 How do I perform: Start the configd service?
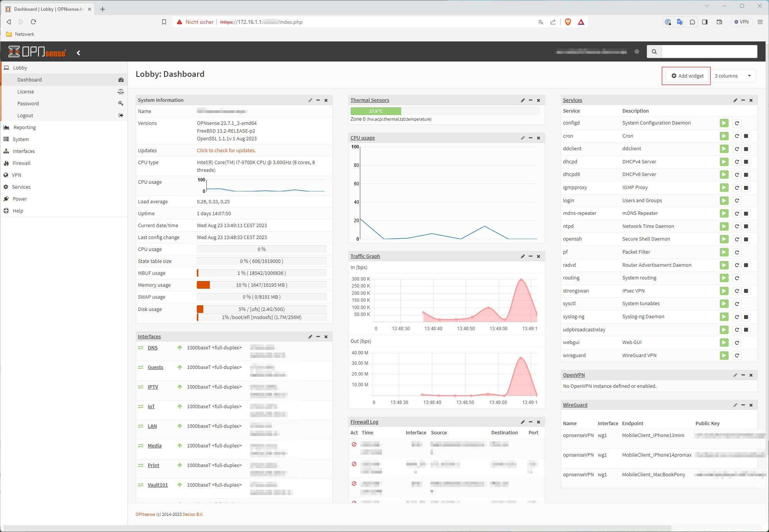(x=724, y=123)
